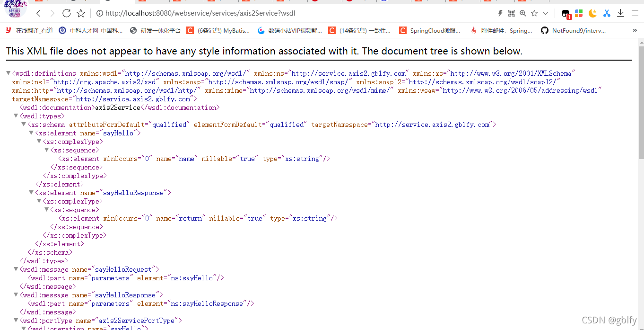Open the 附件邮件, Spring bookmark
This screenshot has width=644, height=330.
[x=501, y=30]
